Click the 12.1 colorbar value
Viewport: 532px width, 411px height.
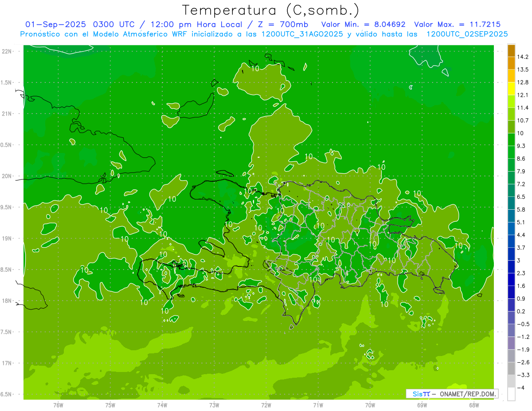523,95
